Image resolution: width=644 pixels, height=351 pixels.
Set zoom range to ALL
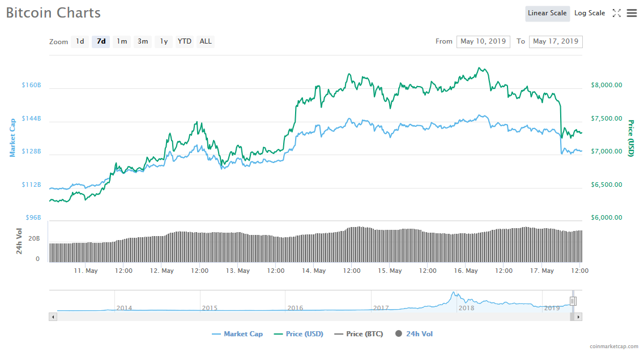tap(206, 41)
